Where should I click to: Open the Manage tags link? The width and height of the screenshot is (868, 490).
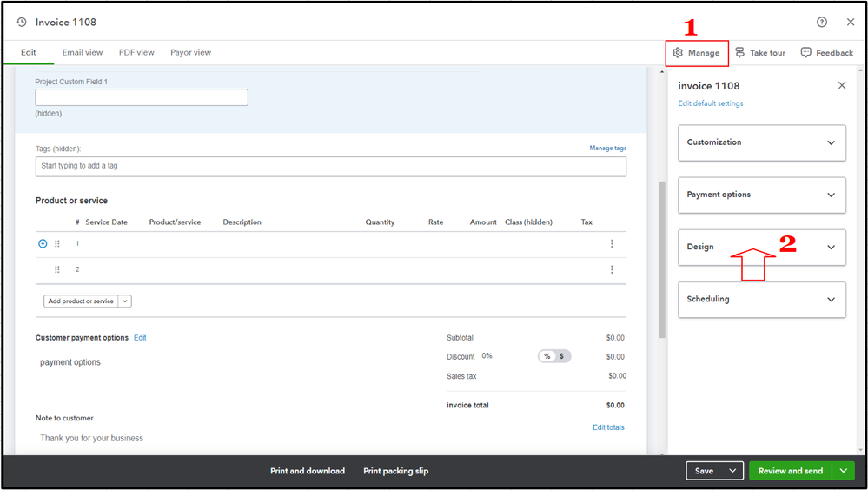coord(608,148)
